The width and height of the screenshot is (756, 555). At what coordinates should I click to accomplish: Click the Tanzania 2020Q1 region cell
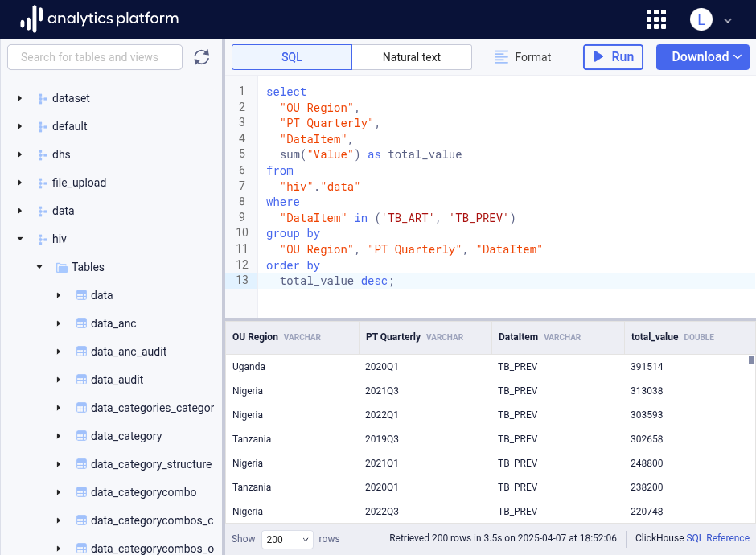coord(252,487)
